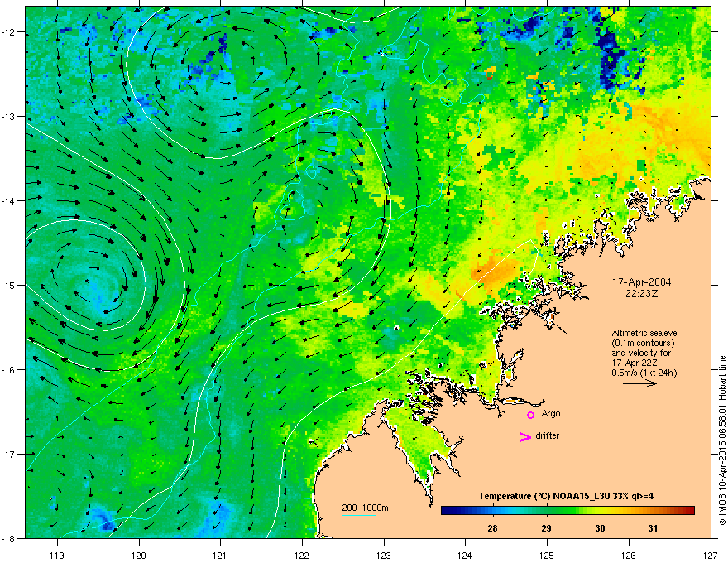The width and height of the screenshot is (728, 563).
Task: Click the "Altimetric sealevel" caption line
Action: tap(645, 333)
